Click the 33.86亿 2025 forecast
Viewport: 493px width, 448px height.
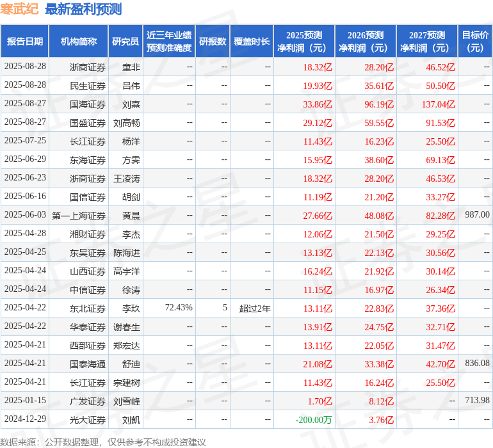318,104
